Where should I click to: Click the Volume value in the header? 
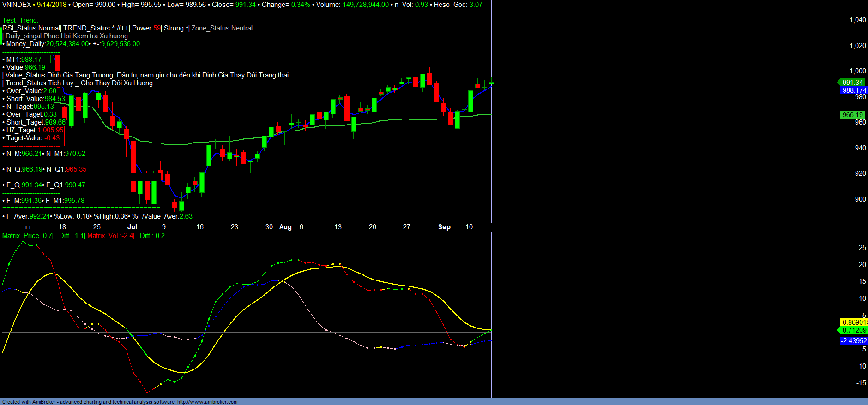[x=365, y=5]
